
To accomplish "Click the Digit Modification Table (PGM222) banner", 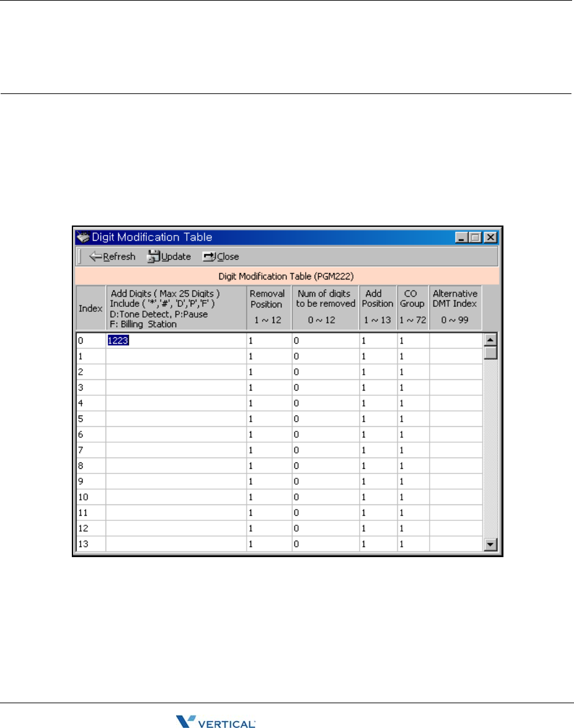I will tap(287, 276).
